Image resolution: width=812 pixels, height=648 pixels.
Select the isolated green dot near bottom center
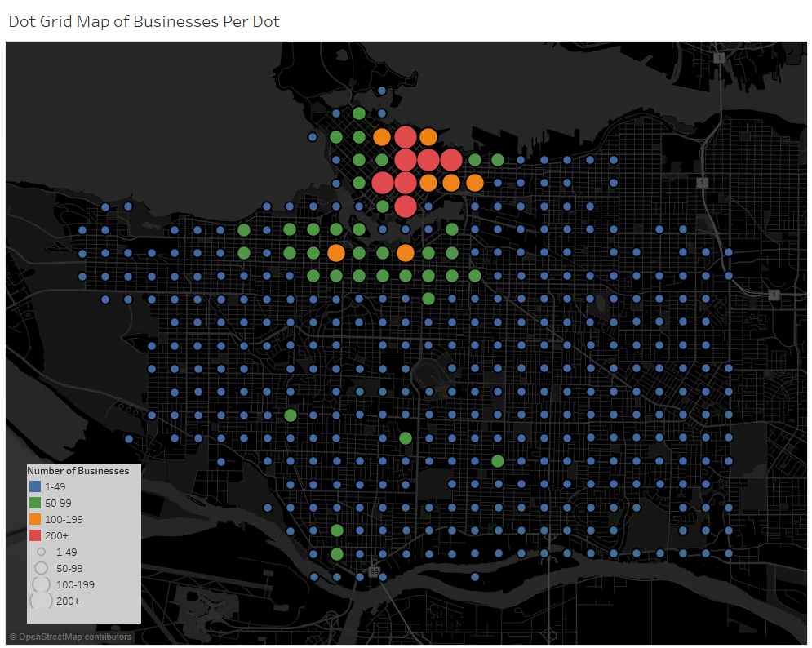click(405, 437)
